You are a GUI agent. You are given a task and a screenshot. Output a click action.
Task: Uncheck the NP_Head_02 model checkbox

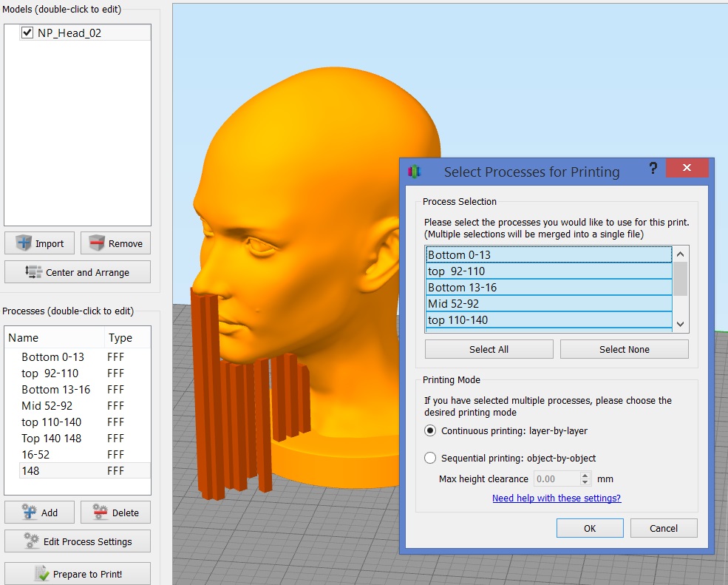click(x=27, y=33)
